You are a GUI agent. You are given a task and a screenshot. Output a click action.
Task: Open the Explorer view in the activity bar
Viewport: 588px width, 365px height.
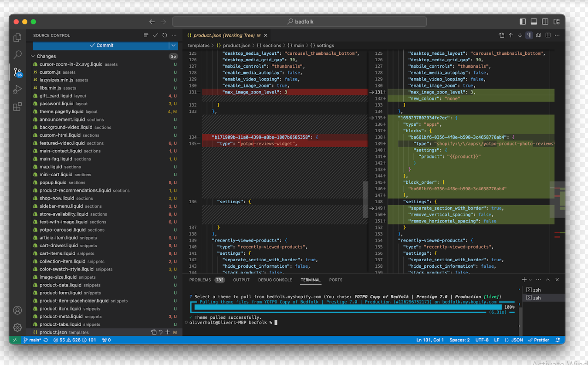pos(18,38)
